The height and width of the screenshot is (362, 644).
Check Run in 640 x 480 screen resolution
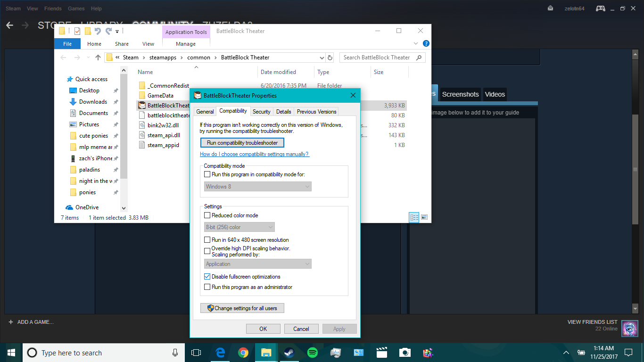coord(207,240)
